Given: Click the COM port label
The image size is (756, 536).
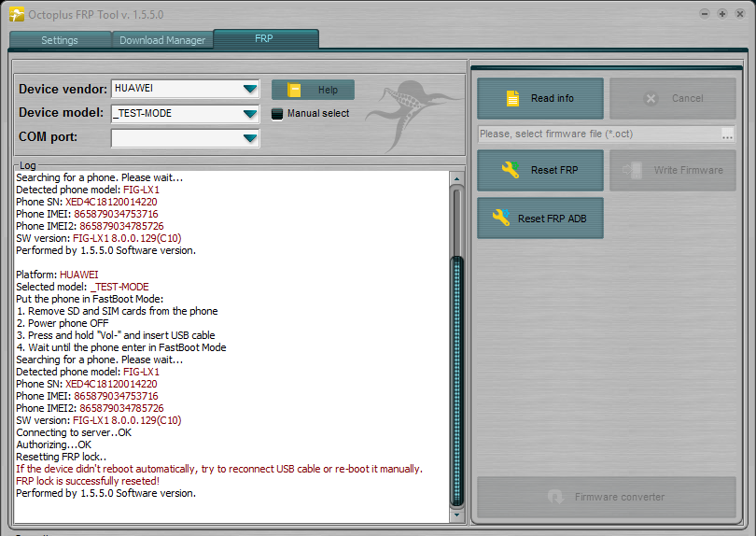Looking at the screenshot, I should (x=49, y=137).
